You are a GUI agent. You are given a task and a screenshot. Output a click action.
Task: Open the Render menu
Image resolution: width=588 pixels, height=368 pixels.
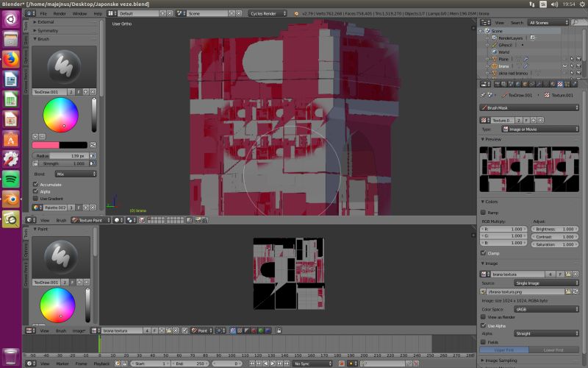click(x=60, y=13)
